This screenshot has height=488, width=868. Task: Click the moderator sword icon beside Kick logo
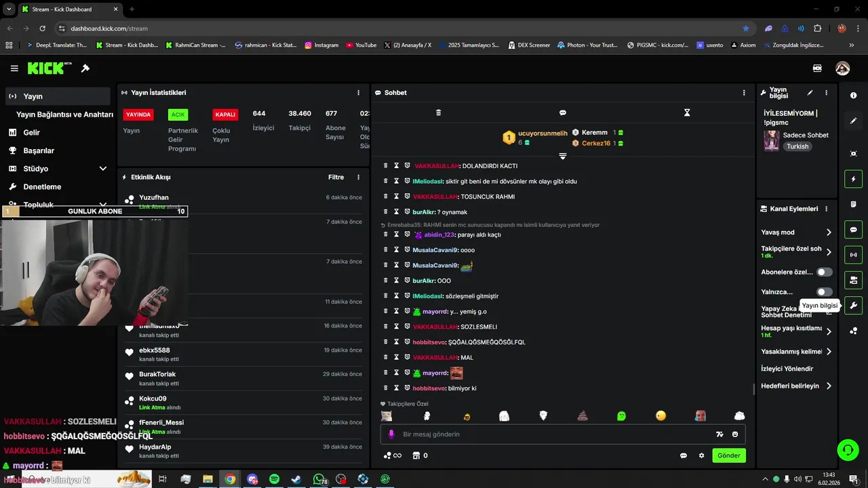pyautogui.click(x=85, y=68)
